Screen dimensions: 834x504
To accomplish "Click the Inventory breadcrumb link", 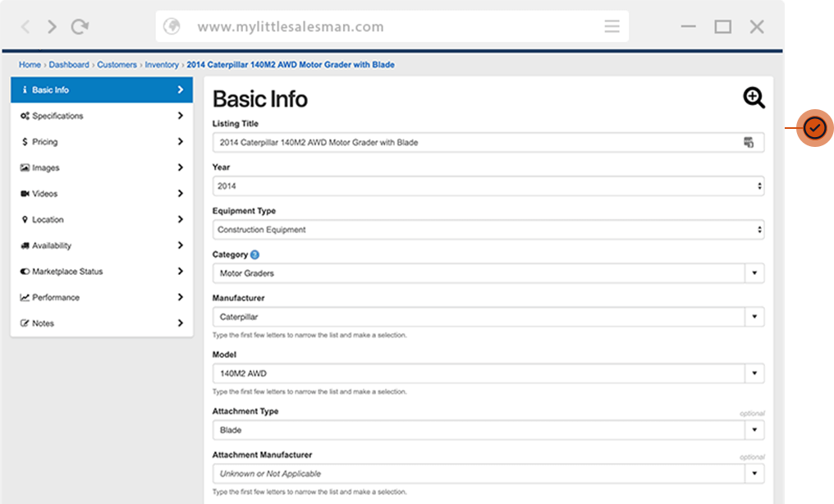I will [162, 65].
